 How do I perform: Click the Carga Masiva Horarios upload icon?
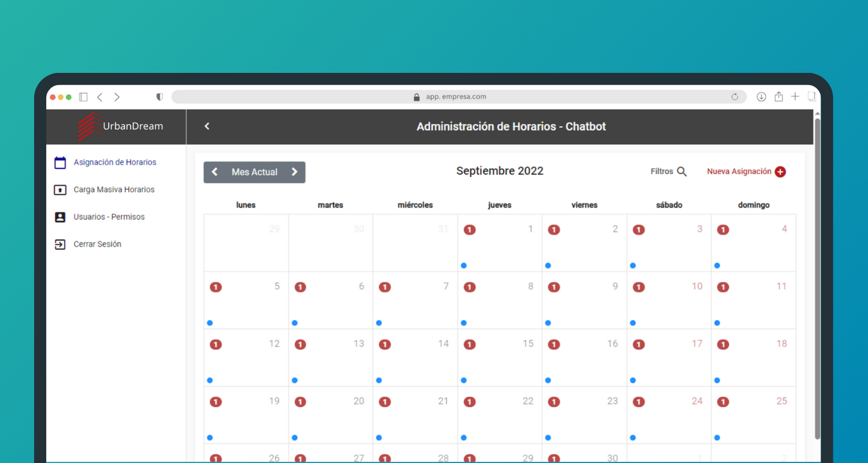[x=60, y=190]
